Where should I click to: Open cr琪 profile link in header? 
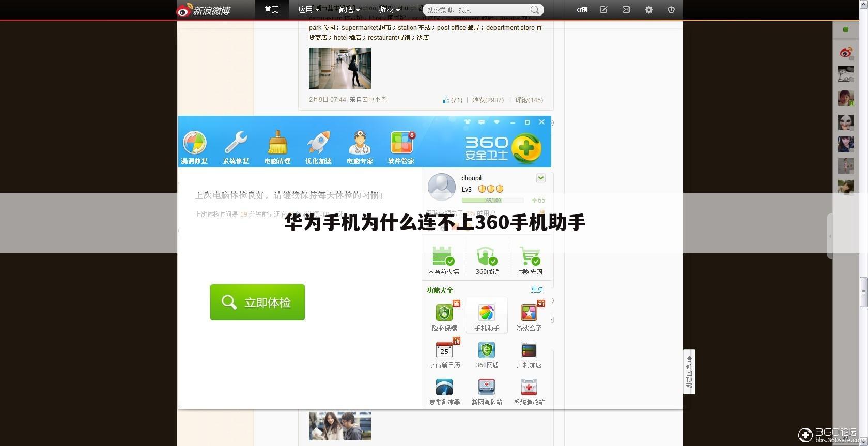(x=582, y=10)
